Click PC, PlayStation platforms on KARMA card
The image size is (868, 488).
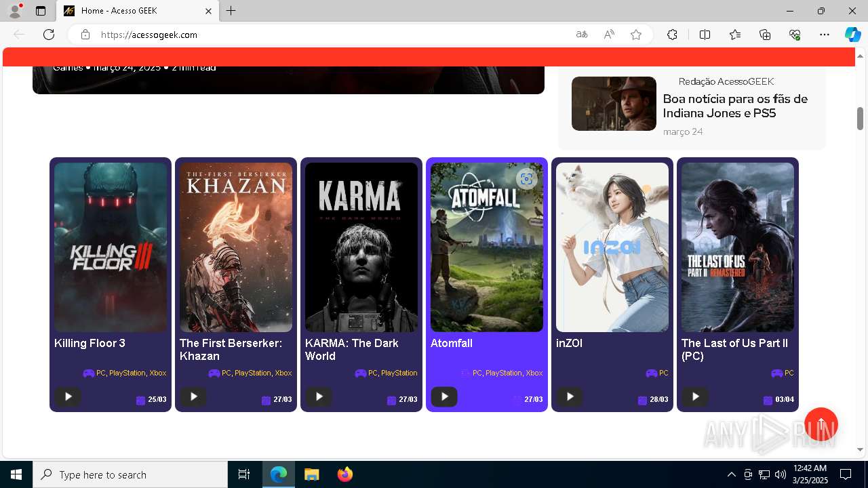point(393,373)
